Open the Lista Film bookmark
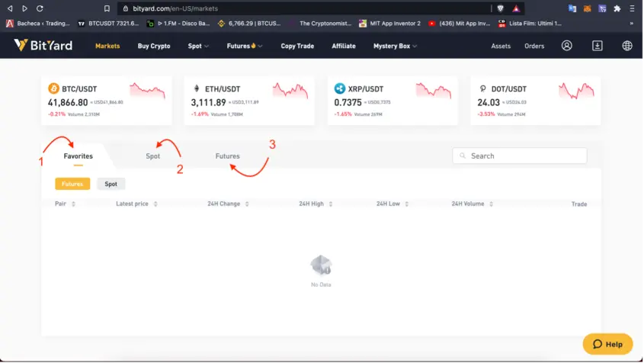Screen dimensions: 644x363 pos(530,24)
